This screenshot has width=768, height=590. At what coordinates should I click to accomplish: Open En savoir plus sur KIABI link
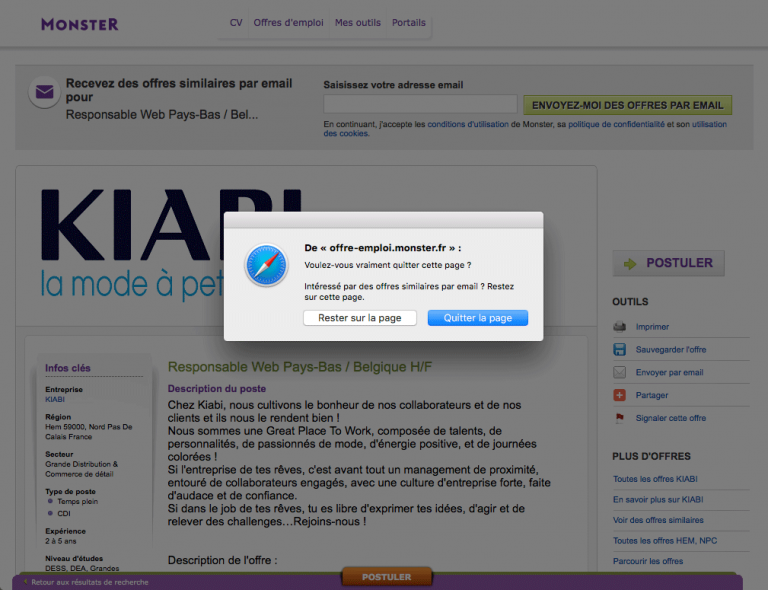point(658,499)
